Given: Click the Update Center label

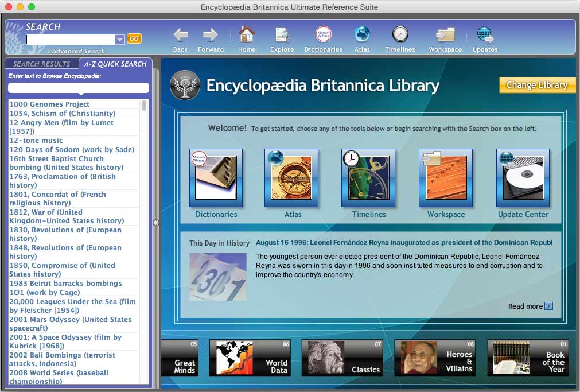Looking at the screenshot, I should click(x=523, y=214).
